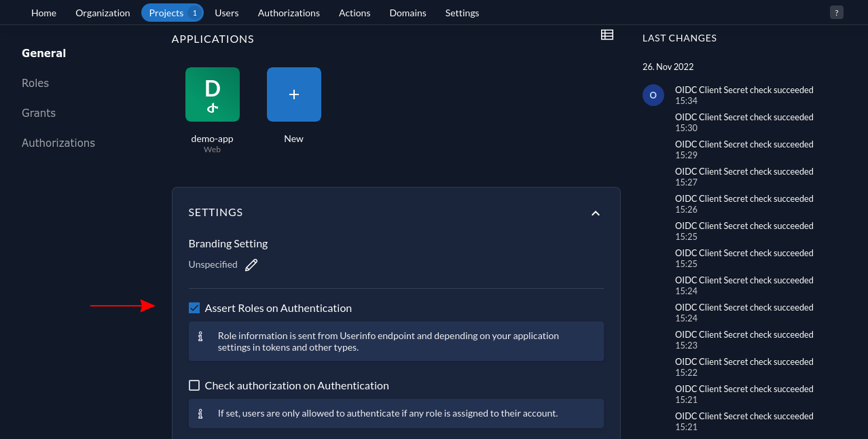The height and width of the screenshot is (439, 868).
Task: Open the Domains tab
Action: tap(408, 12)
